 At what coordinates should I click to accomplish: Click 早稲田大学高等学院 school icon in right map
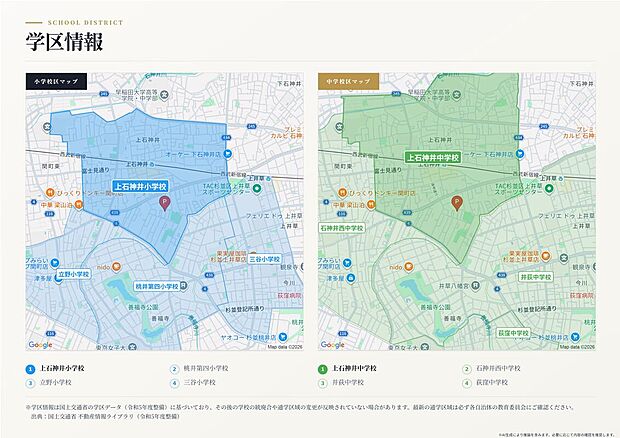(457, 95)
